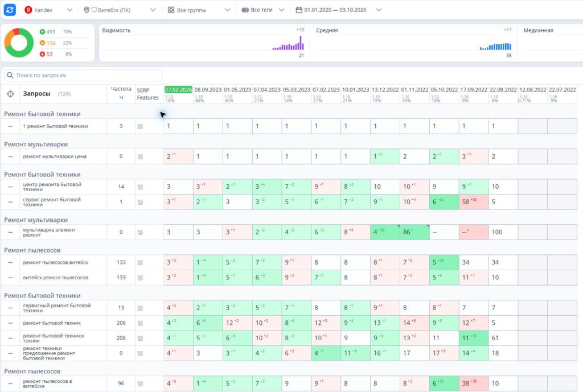The height and width of the screenshot is (392, 583).
Task: Open the Все группы dropdown
Action: tap(199, 10)
